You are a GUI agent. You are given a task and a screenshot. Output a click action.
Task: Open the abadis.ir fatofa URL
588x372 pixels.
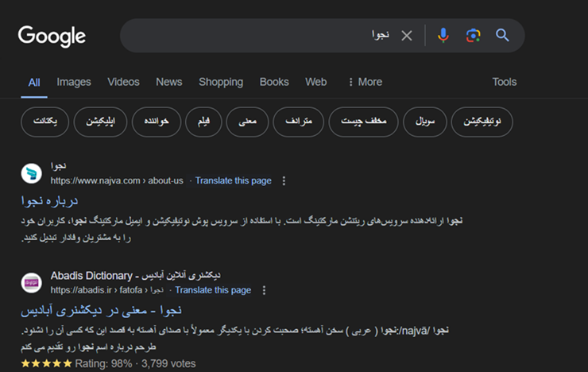tap(107, 290)
